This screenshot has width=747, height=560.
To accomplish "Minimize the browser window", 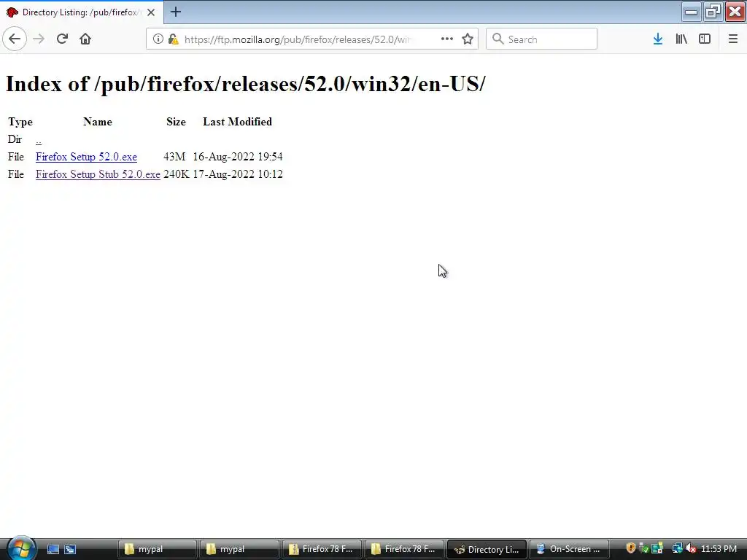I will pyautogui.click(x=692, y=12).
